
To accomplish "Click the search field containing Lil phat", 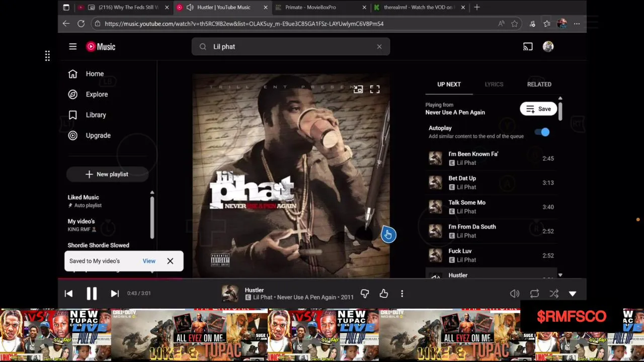I will point(290,47).
